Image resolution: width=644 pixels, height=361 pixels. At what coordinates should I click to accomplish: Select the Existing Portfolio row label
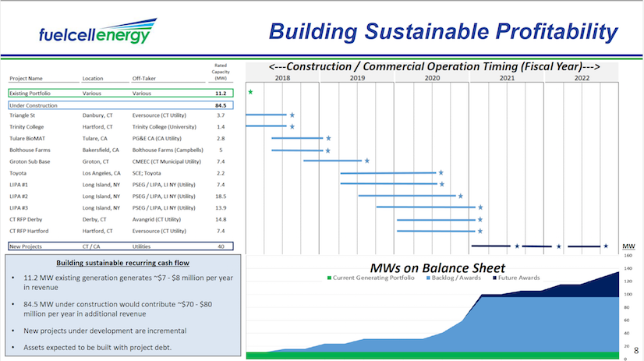click(30, 94)
